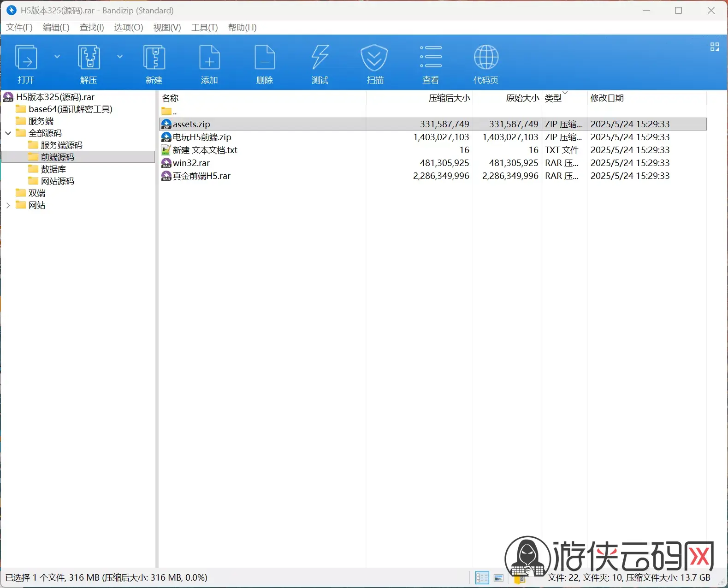728x588 pixels.
Task: Click the RAR icon of tree root
Action: [8, 97]
